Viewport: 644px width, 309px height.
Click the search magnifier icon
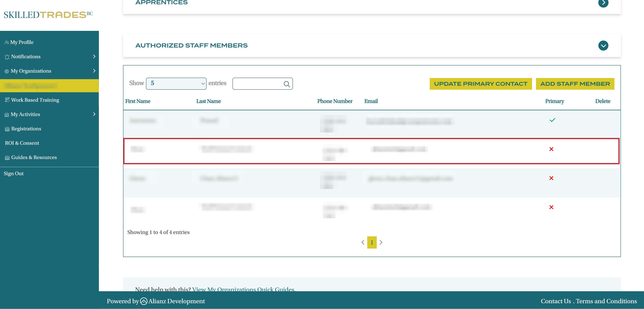287,84
